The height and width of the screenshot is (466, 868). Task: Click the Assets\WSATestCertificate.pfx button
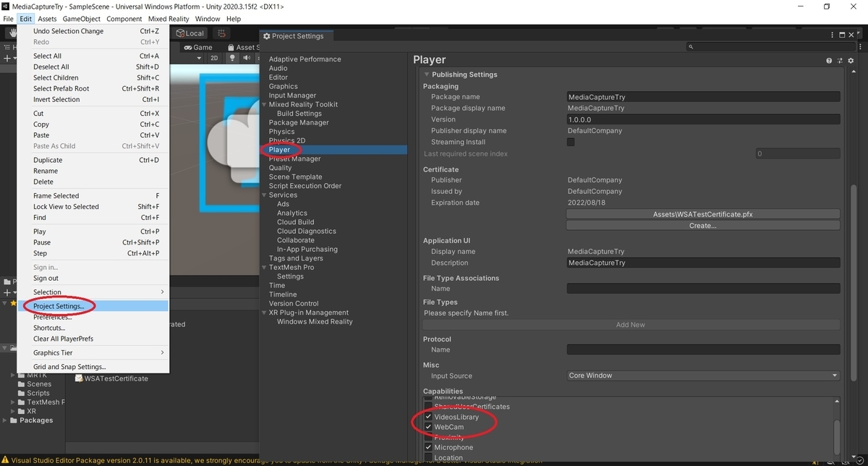click(x=703, y=214)
